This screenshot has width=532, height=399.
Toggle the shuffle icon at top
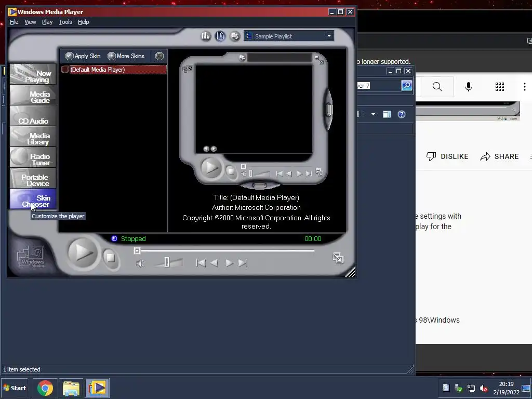coord(235,36)
